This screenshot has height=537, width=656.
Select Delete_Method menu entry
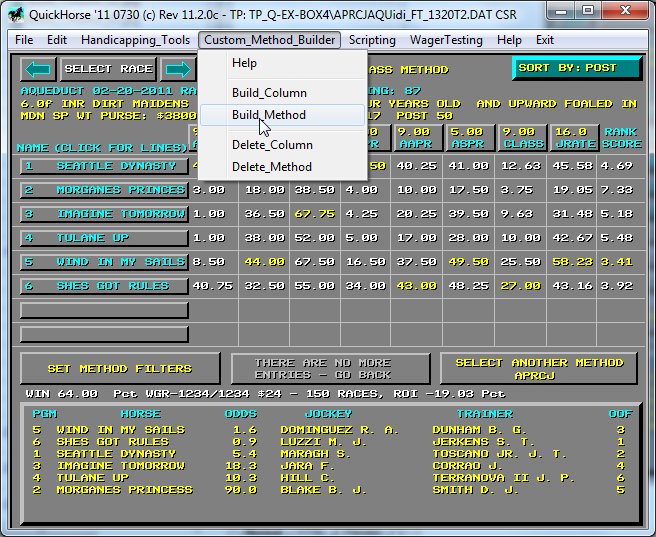pos(272,167)
